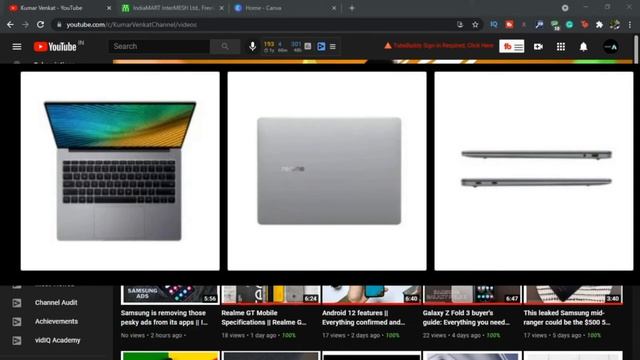Click the page vertical scrollbar
The width and height of the screenshot is (640, 360).
coord(636,49)
